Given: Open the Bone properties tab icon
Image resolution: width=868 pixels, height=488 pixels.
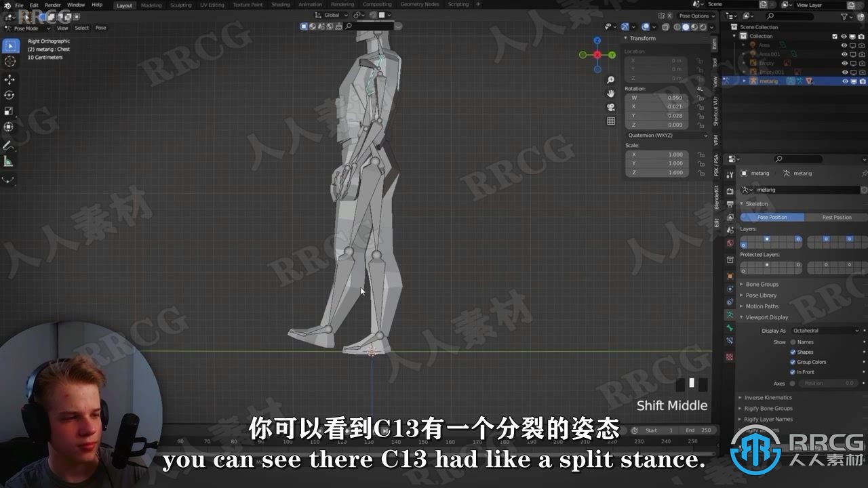Looking at the screenshot, I should [730, 328].
